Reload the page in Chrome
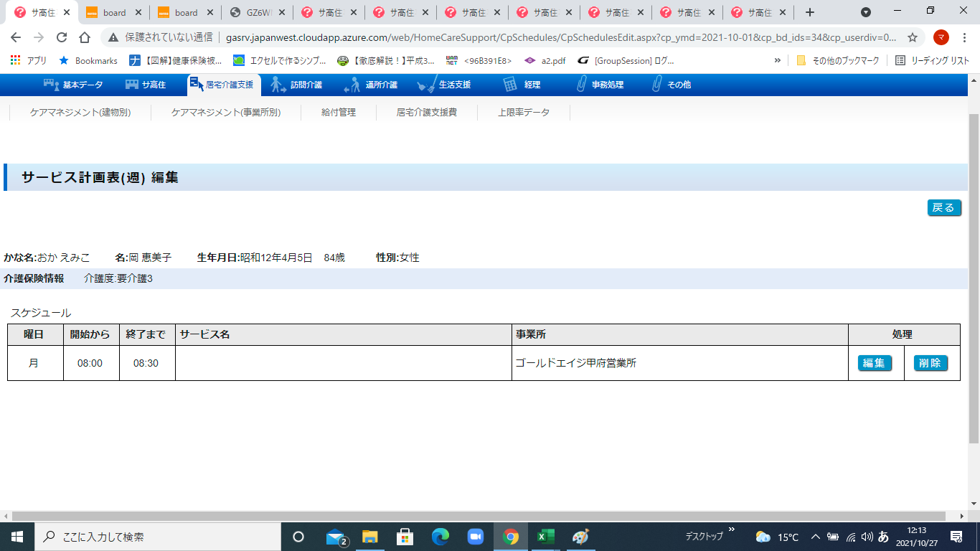 point(62,37)
